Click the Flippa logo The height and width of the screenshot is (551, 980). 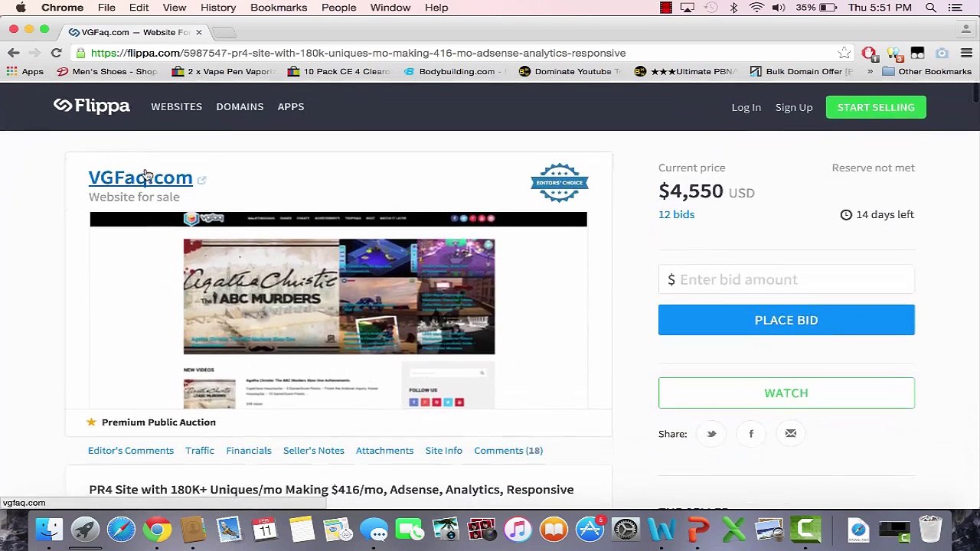pyautogui.click(x=92, y=106)
